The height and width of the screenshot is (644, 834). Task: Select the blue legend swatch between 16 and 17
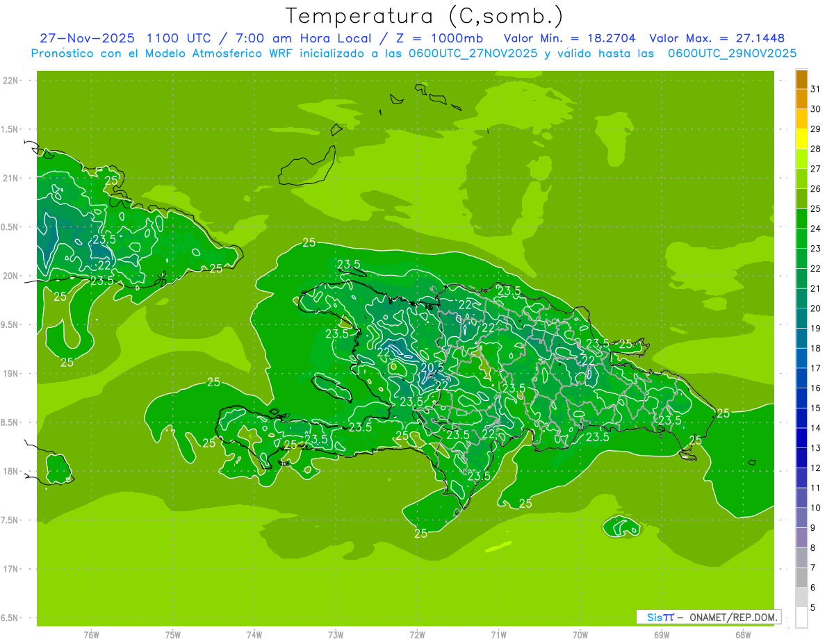[801, 379]
